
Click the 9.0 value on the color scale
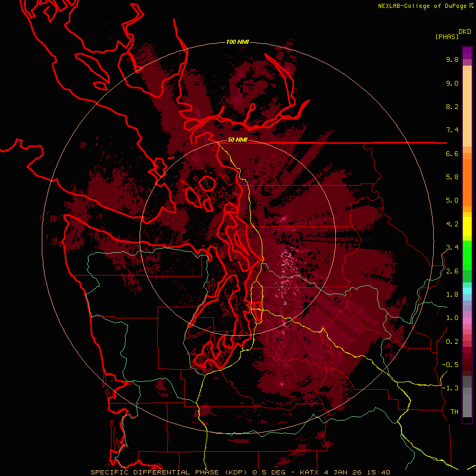[x=452, y=83]
